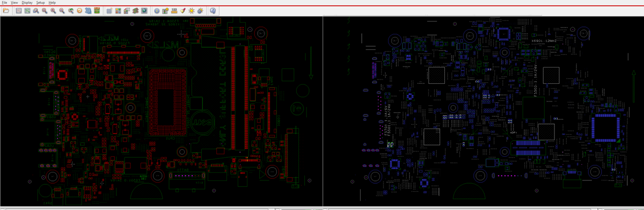Click the grid display toolbar icon
Screen dimensions: 644x210
pos(109,11)
